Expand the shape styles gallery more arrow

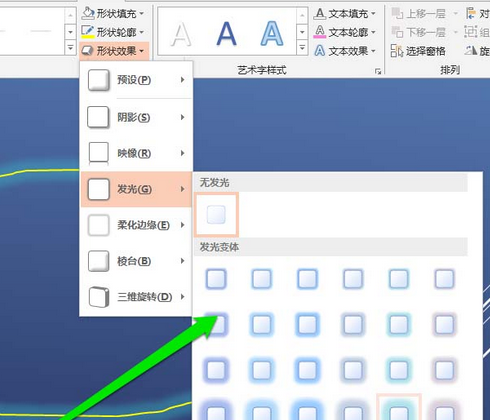(x=70, y=48)
